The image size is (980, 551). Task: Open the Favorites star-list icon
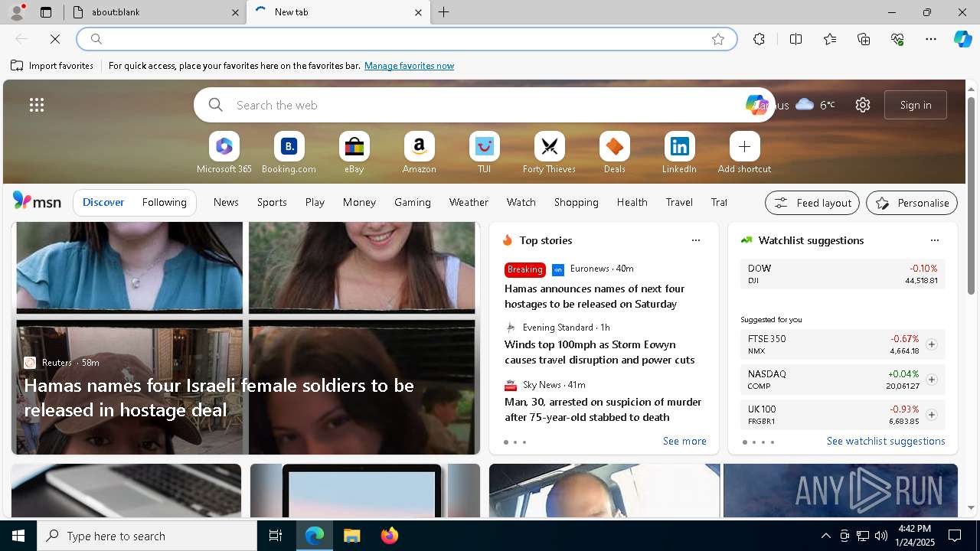coord(830,39)
